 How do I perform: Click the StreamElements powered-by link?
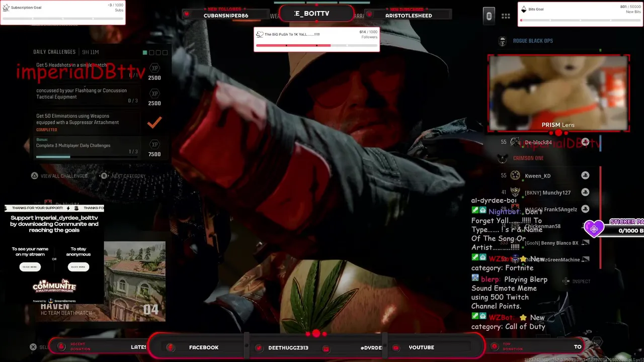pos(54,301)
